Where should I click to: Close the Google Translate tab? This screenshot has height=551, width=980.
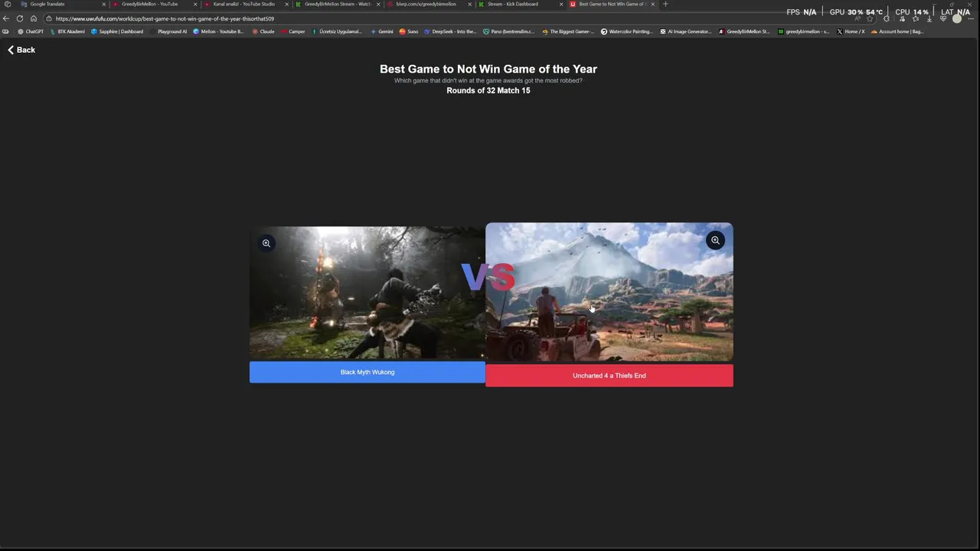pos(104,4)
